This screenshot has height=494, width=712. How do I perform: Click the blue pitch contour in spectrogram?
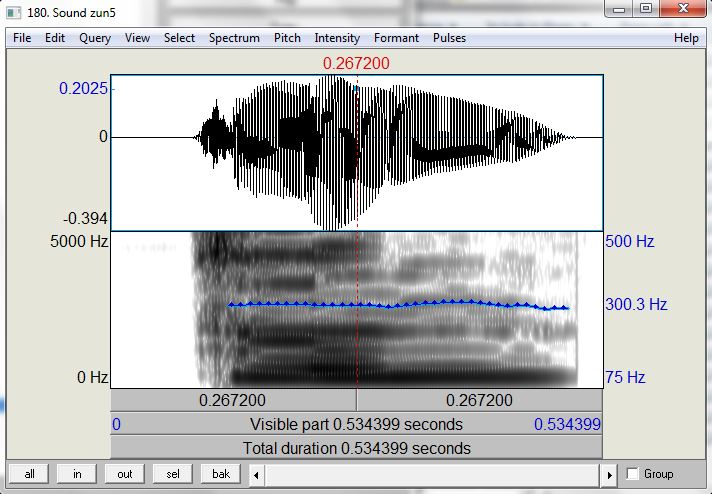coord(398,305)
